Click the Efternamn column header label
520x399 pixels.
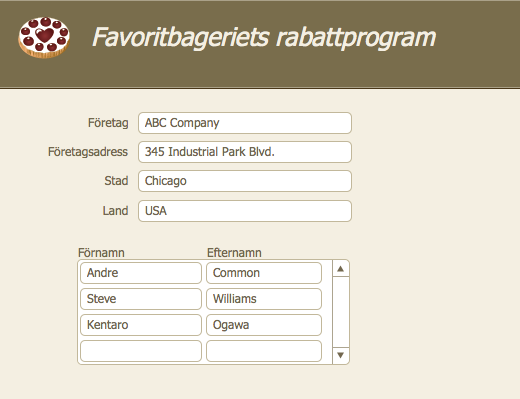pos(234,253)
